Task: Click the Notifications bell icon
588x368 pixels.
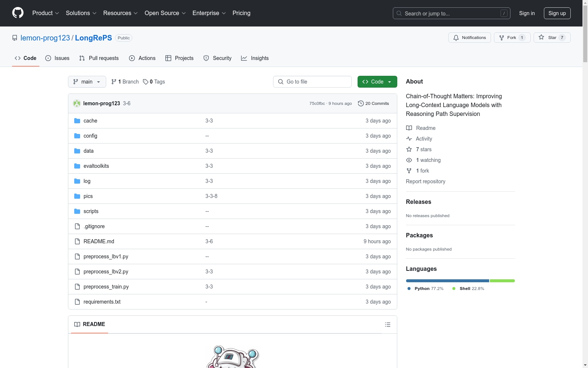Action: [456, 38]
